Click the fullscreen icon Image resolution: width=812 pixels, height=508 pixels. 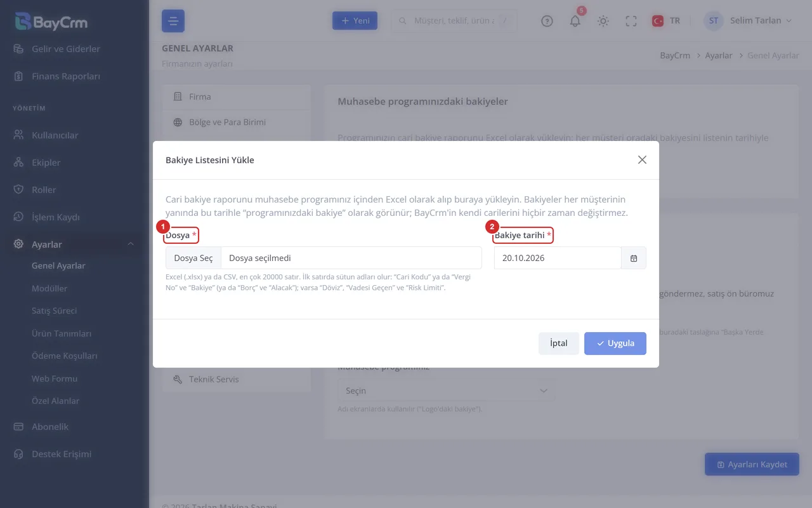click(631, 21)
